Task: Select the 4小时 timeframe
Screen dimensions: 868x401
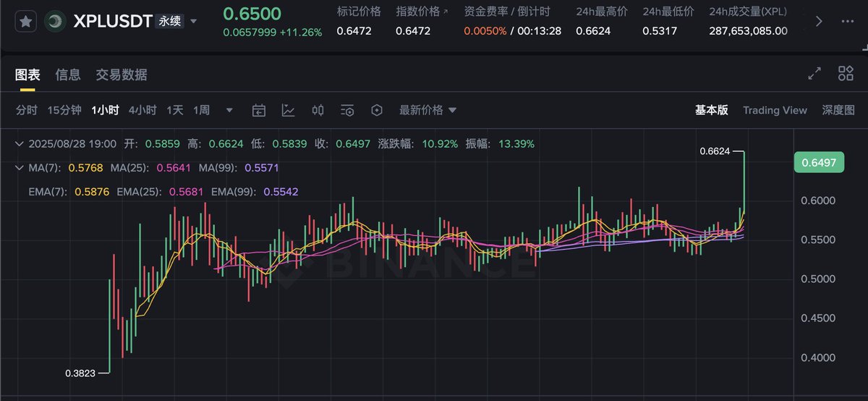Action: tap(142, 110)
